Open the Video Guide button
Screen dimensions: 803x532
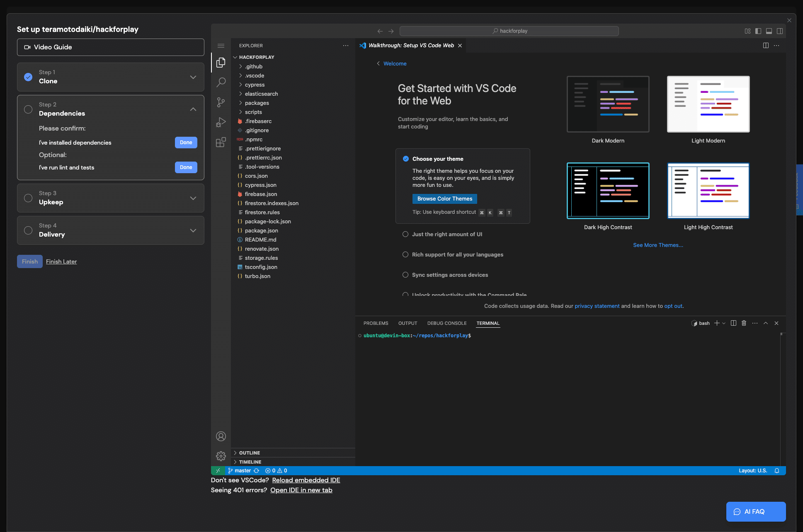tap(111, 47)
